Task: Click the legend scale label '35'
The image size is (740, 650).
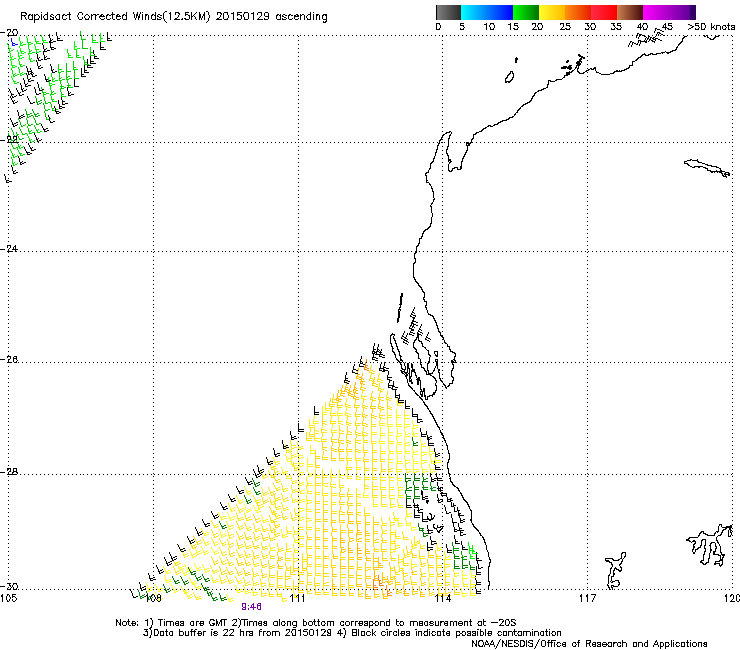Action: pos(616,27)
